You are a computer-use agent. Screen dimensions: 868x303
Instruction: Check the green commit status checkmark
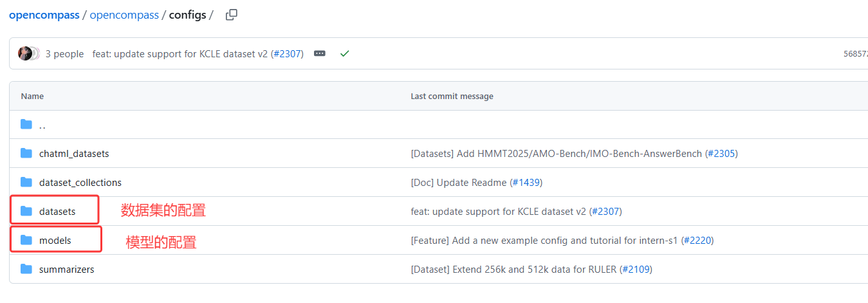(344, 53)
